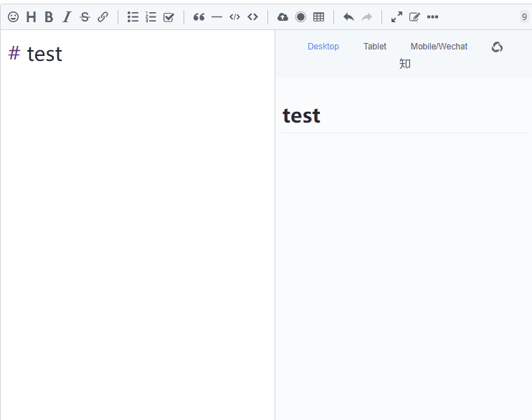Viewport: 532px width, 420px height.
Task: Switch edit mode via pencil icon
Action: (x=414, y=17)
